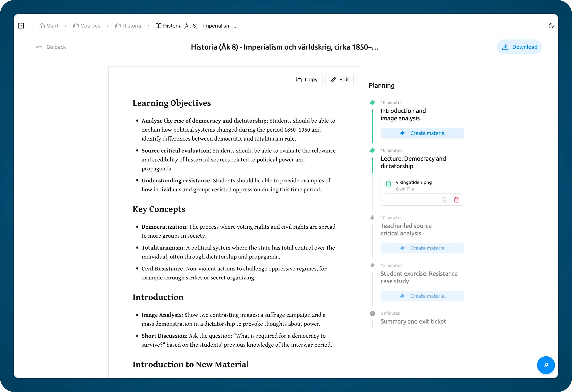Delete vikingatiden.png with trash icon
572x392 pixels.
[x=456, y=200]
